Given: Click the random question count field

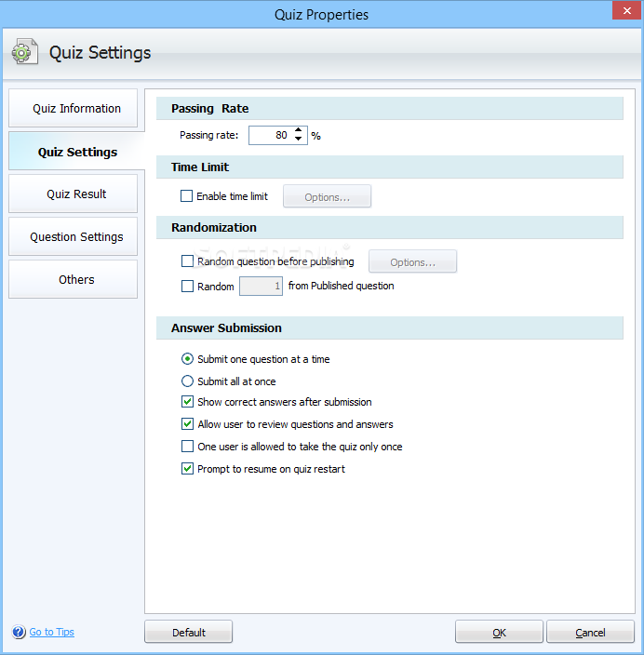Looking at the screenshot, I should (x=261, y=287).
